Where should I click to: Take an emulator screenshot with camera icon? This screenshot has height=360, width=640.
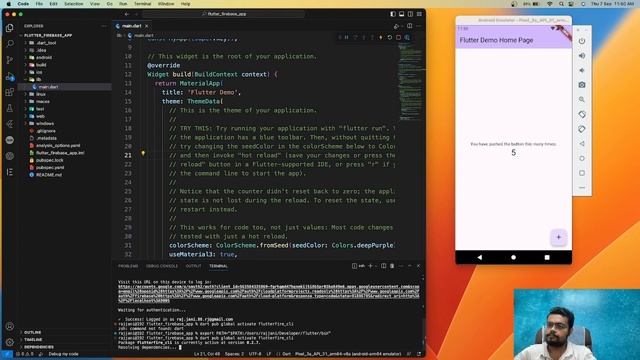coord(582,85)
